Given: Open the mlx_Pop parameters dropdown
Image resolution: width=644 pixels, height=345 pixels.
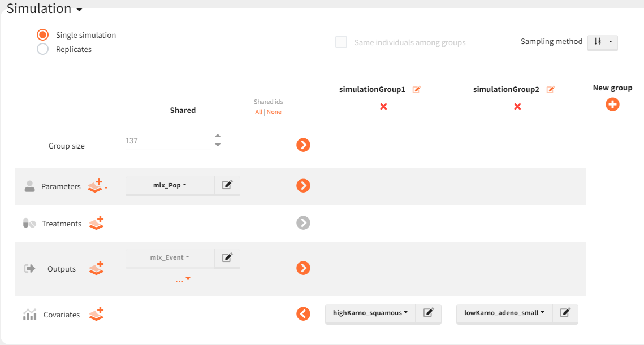Looking at the screenshot, I should click(x=170, y=185).
